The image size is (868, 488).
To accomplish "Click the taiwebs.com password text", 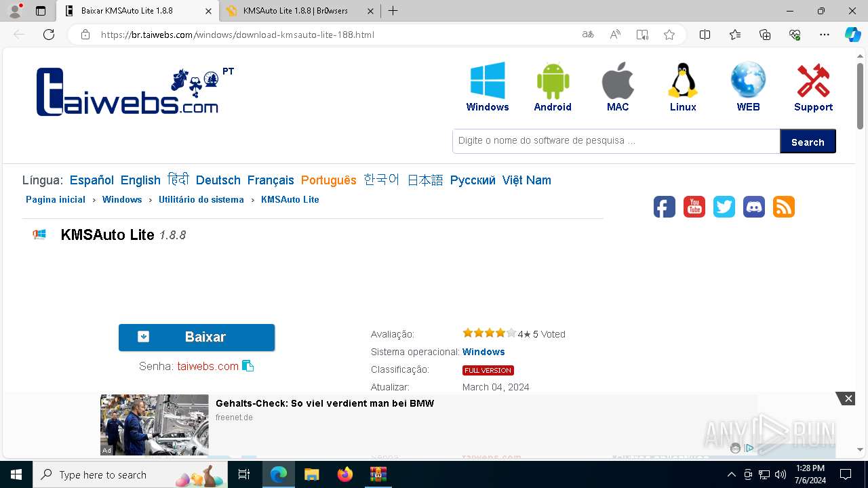I will tap(208, 366).
